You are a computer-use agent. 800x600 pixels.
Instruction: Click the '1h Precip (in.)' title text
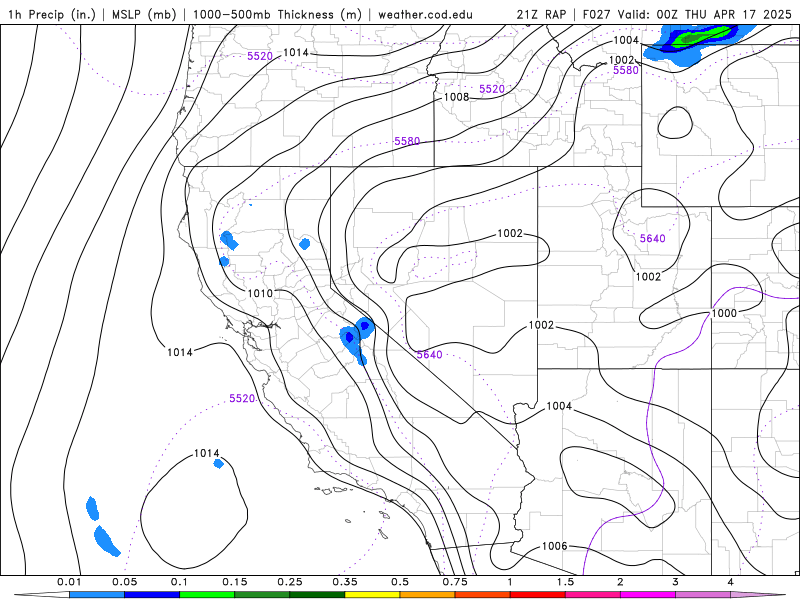52,14
